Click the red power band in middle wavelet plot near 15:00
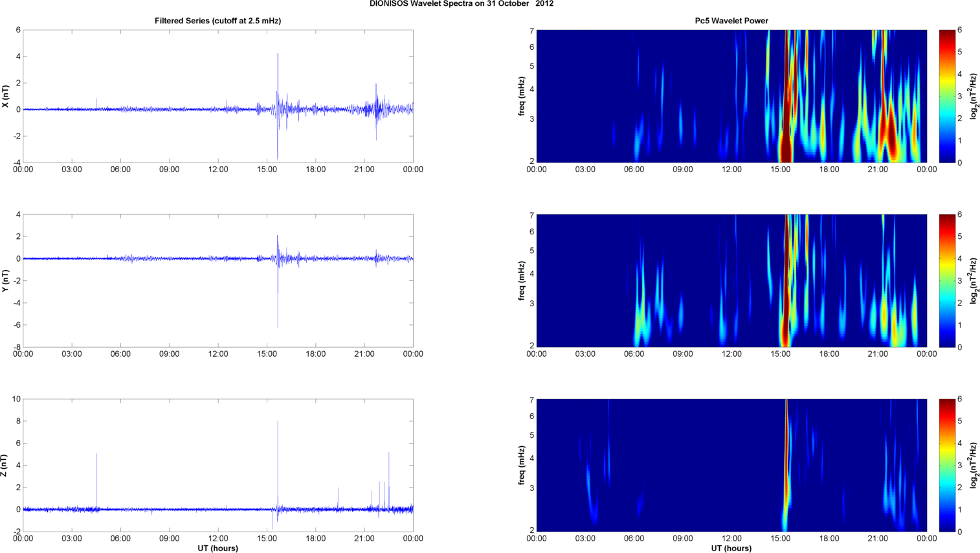Screen dimensions: 980x553 point(786,281)
